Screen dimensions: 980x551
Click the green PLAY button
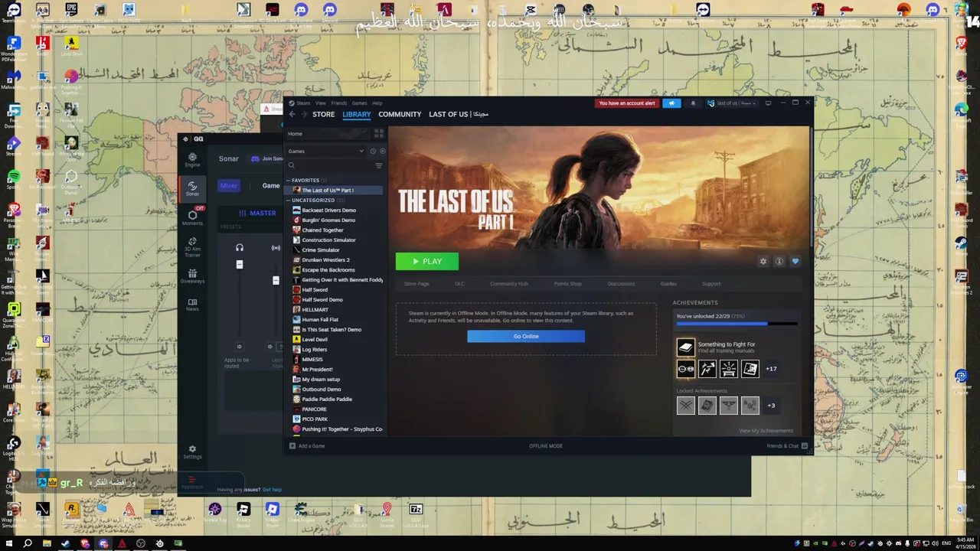pyautogui.click(x=427, y=262)
